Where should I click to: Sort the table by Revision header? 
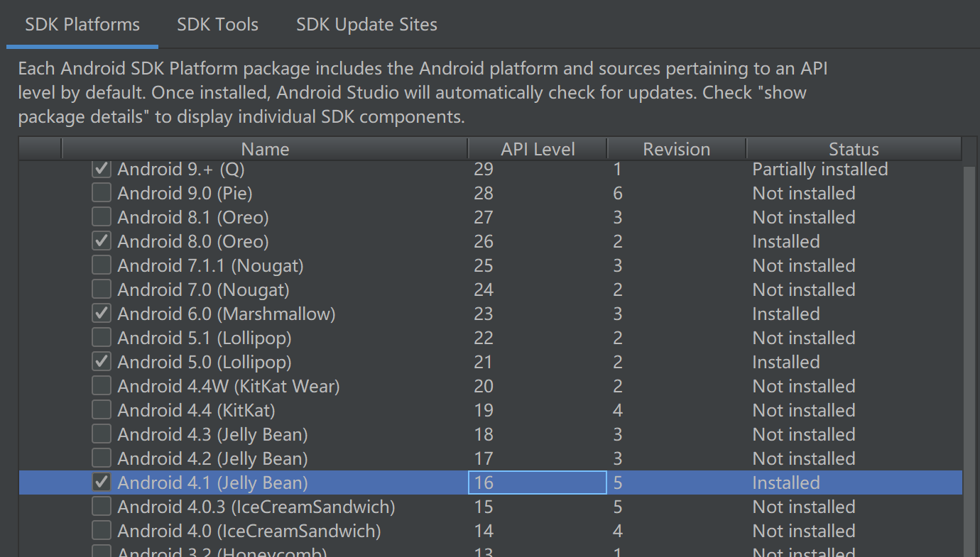pos(676,149)
